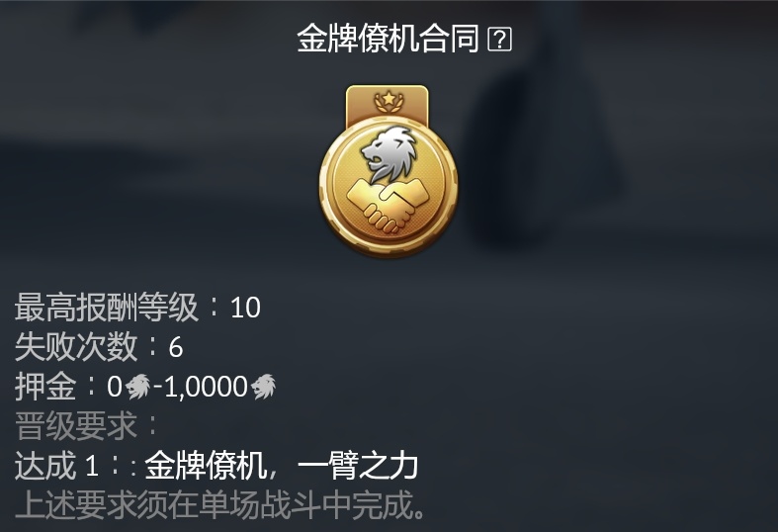Click the deposit amount 1,0000
Image resolution: width=778 pixels, height=532 pixels.
(x=207, y=387)
